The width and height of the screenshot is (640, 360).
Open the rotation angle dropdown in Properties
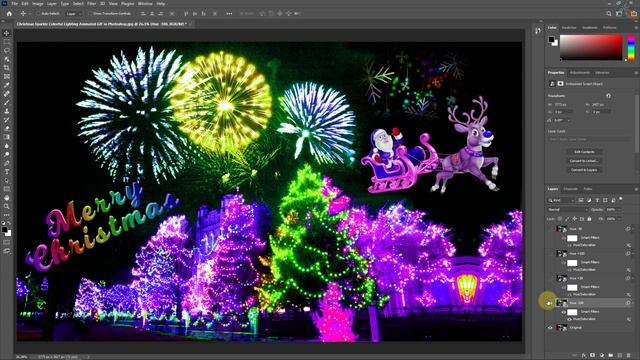point(569,120)
